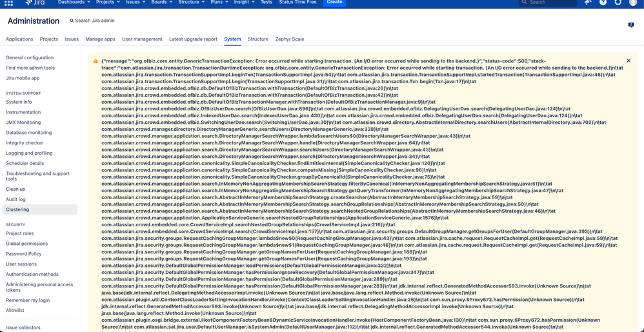
Task: Open the Tests menu item
Action: pos(266,2)
